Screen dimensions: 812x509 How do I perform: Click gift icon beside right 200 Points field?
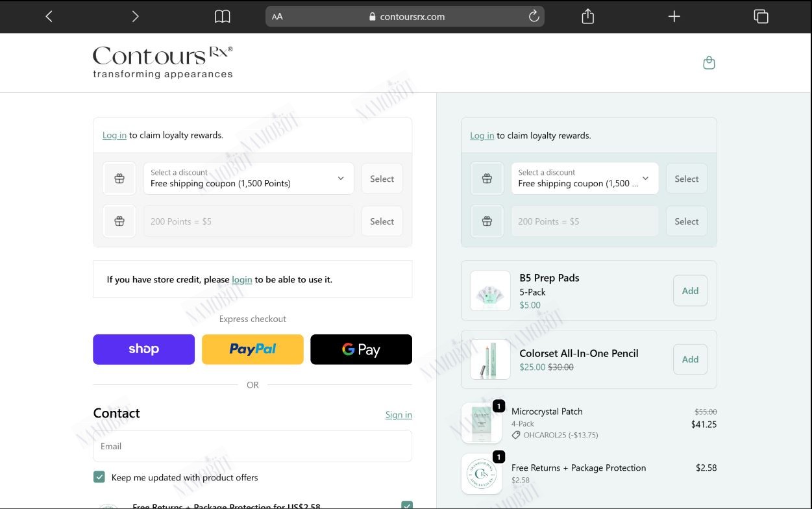point(487,221)
